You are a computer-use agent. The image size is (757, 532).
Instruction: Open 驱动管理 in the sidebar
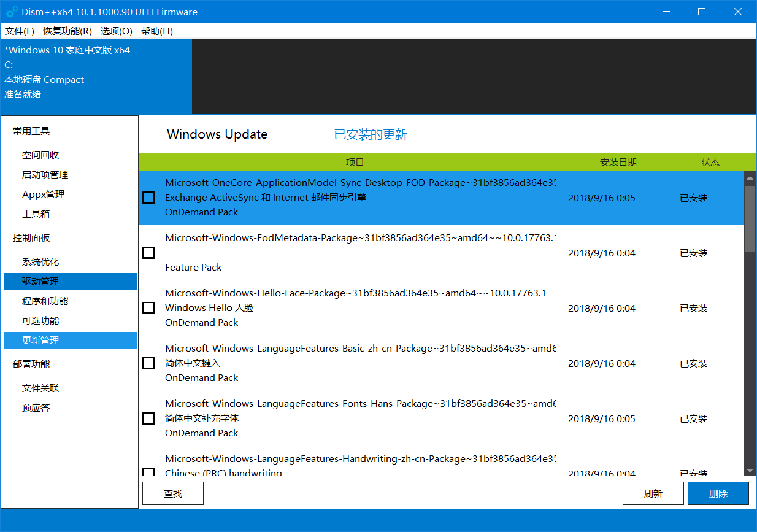click(70, 282)
